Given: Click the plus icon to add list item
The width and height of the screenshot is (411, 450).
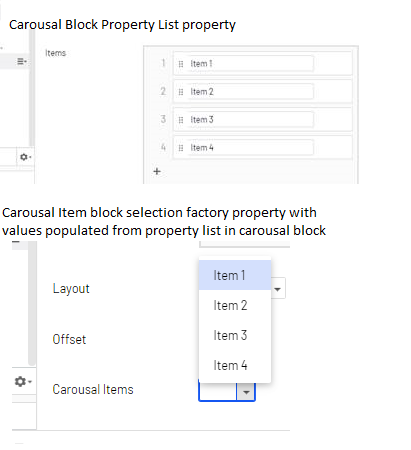Looking at the screenshot, I should [x=157, y=171].
